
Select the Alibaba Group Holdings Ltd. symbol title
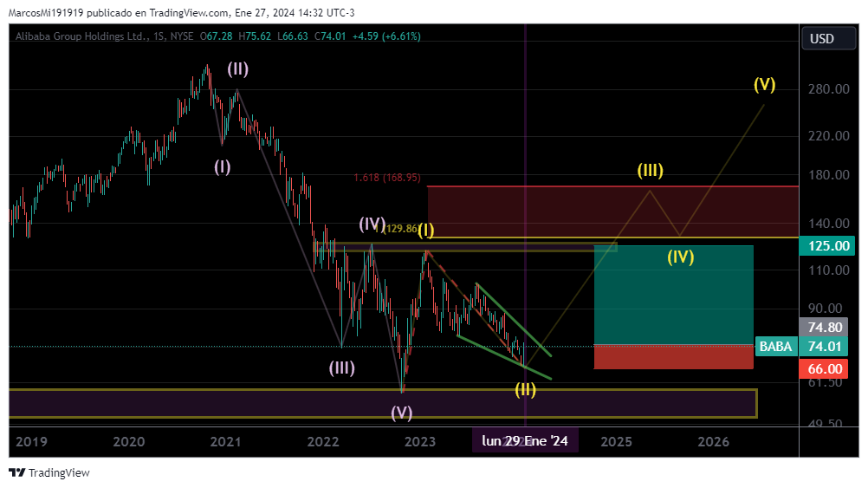(82, 36)
